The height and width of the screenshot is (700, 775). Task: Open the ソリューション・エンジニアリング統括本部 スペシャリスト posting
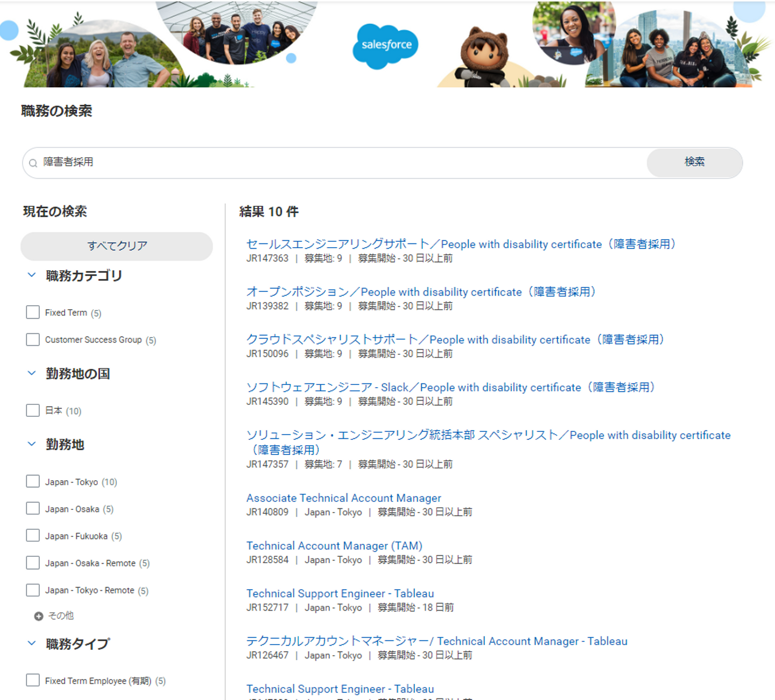coord(489,442)
